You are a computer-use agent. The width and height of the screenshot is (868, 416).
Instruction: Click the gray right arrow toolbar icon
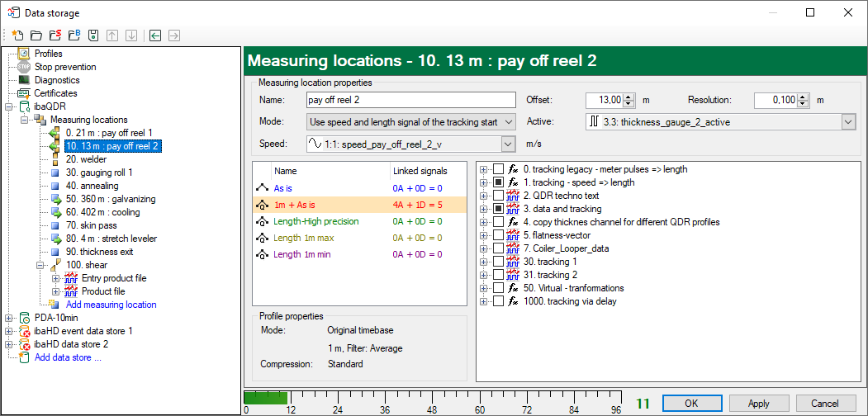pyautogui.click(x=173, y=36)
